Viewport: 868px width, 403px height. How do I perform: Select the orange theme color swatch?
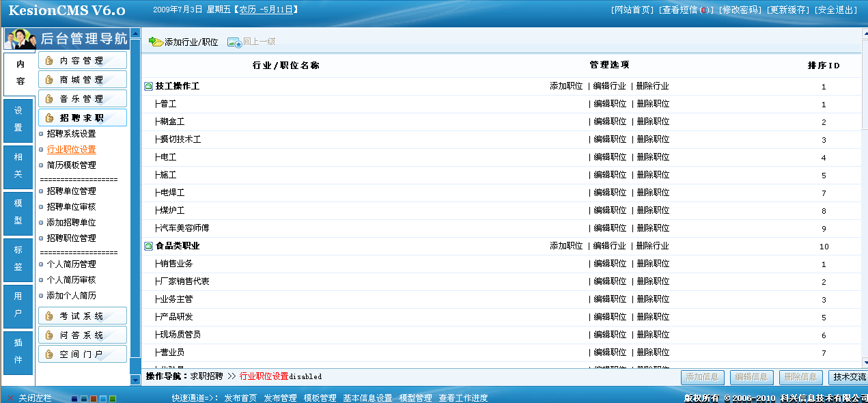[x=94, y=399]
